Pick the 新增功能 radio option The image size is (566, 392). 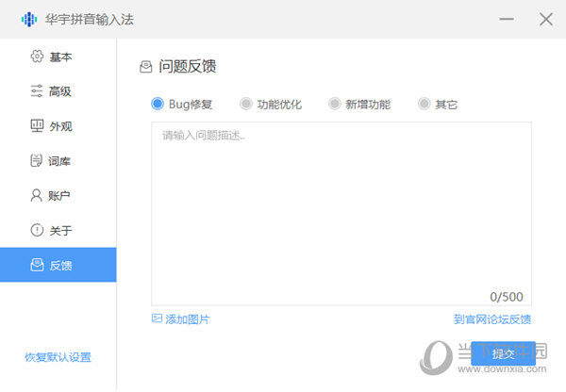point(335,104)
